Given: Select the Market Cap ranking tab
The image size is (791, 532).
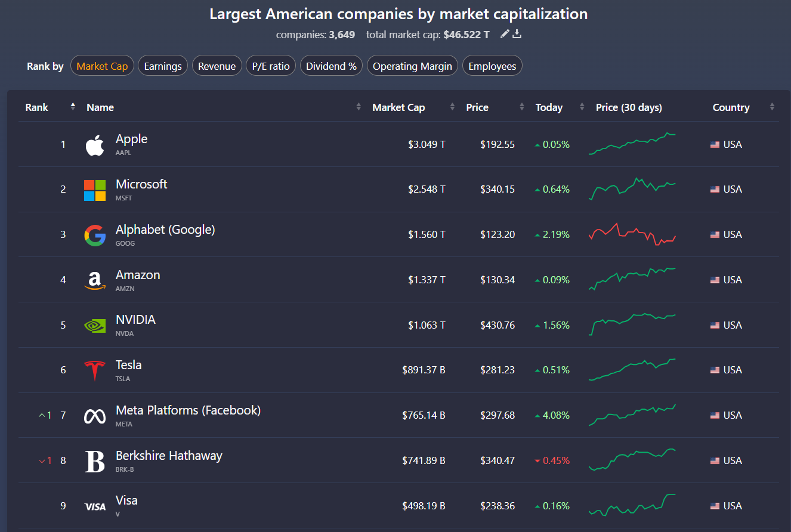Looking at the screenshot, I should tap(102, 66).
